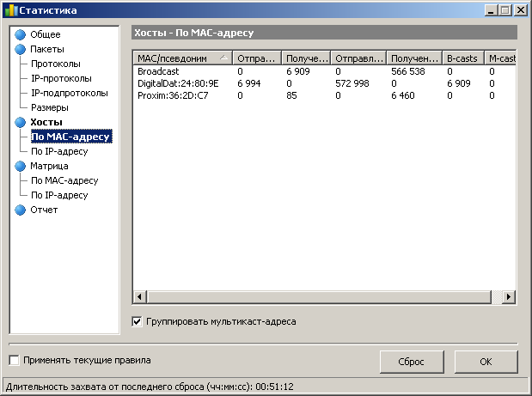The height and width of the screenshot is (396, 532).
Task: Click the 572 998 value cell
Action: [352, 83]
